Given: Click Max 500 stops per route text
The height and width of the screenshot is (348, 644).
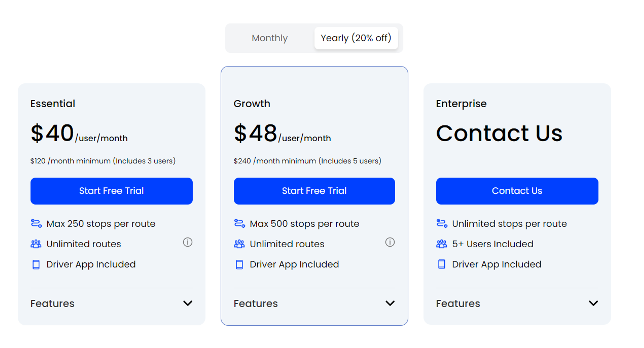Looking at the screenshot, I should coord(305,224).
